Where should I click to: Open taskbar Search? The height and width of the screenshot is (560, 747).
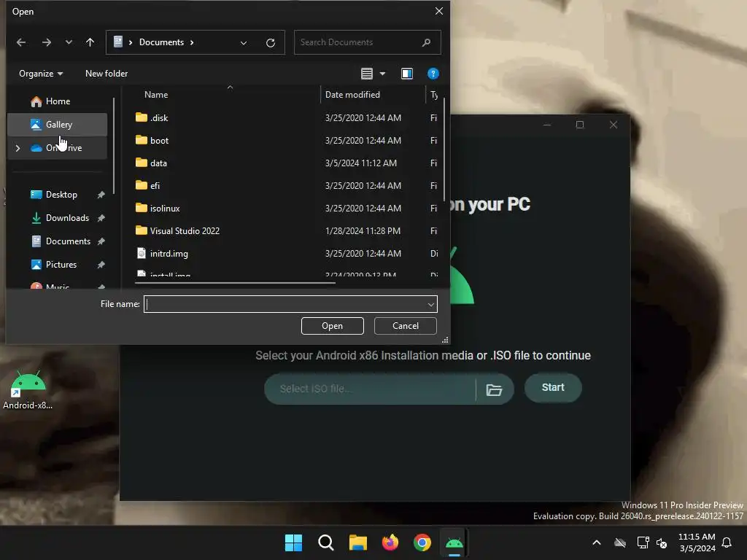point(326,542)
